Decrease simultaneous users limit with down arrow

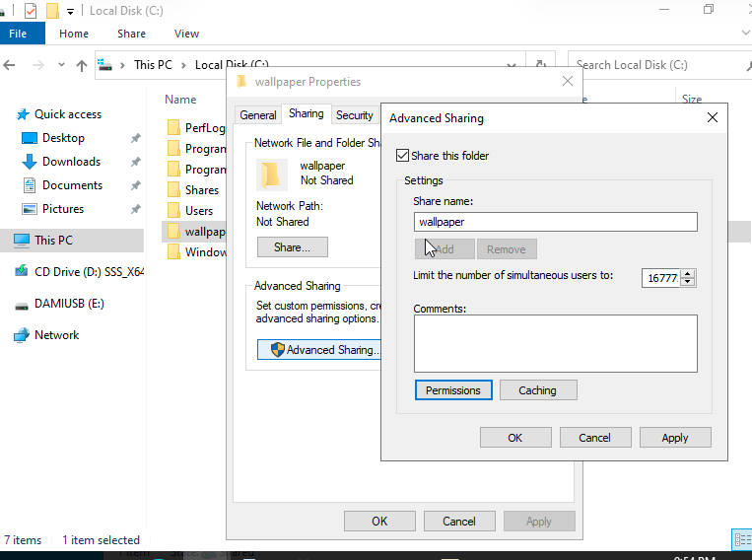[x=688, y=282]
